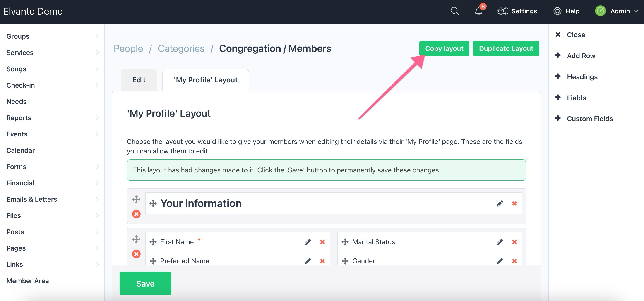
Task: Click move handle beside First Name
Action: coord(153,242)
